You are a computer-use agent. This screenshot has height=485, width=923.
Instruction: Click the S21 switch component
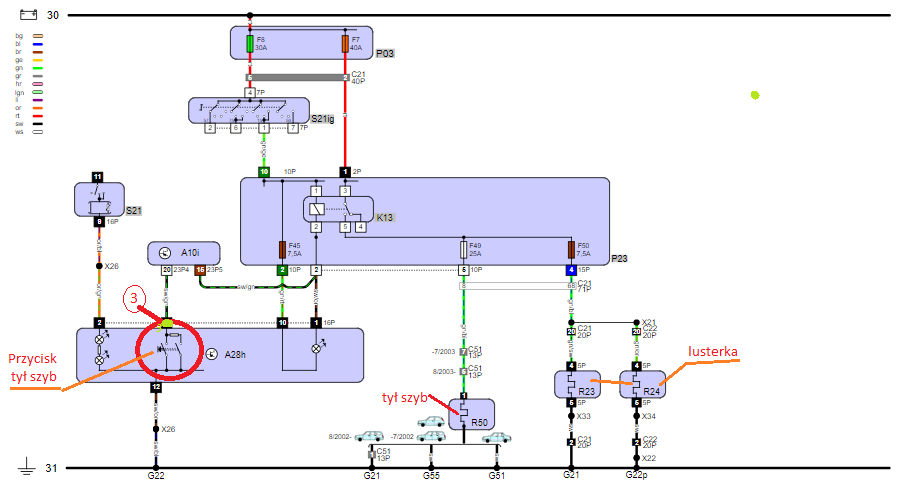tap(100, 199)
